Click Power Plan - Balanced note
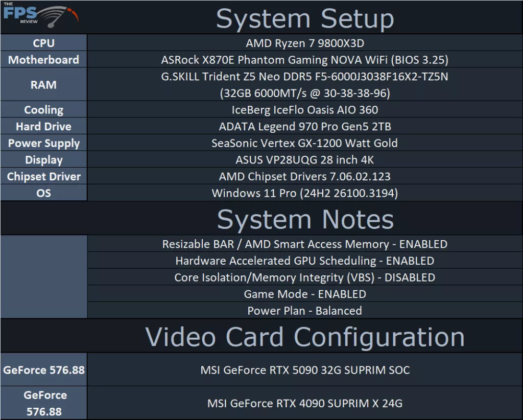The height and width of the screenshot is (420, 523). click(x=305, y=311)
